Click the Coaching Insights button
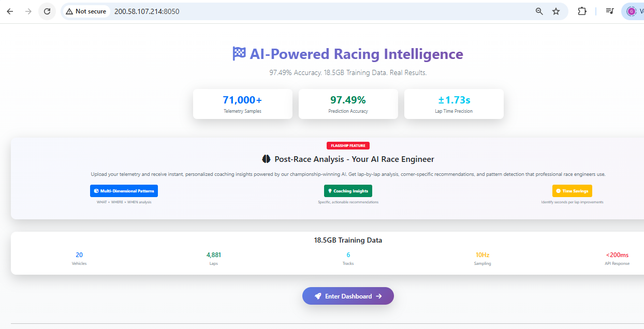Screen dimensions: 644x329 pyautogui.click(x=348, y=191)
